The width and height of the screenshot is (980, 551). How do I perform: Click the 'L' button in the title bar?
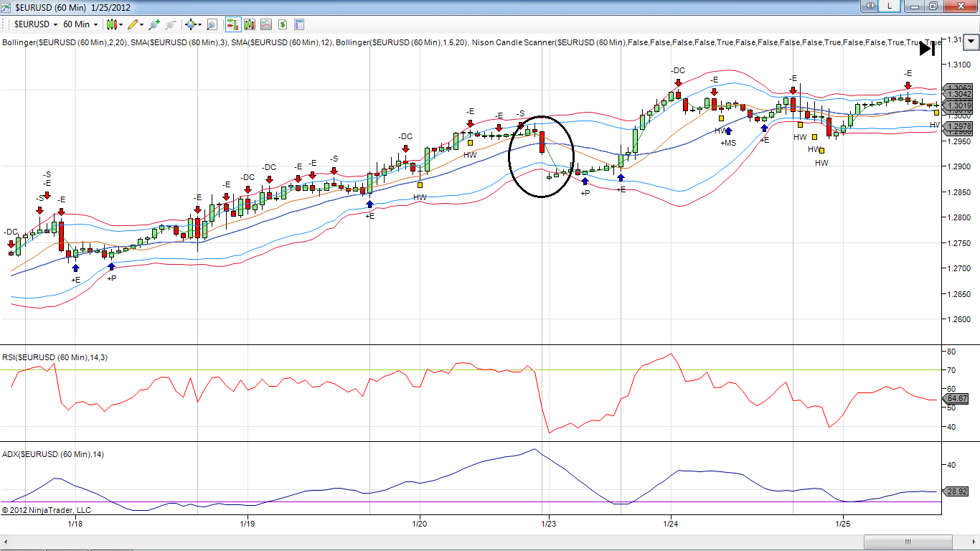pyautogui.click(x=890, y=6)
